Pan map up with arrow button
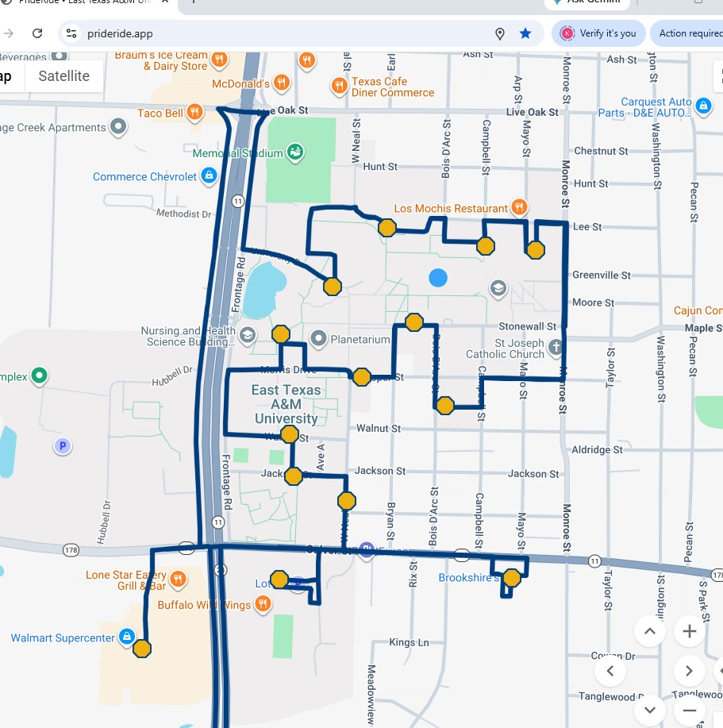 (650, 631)
